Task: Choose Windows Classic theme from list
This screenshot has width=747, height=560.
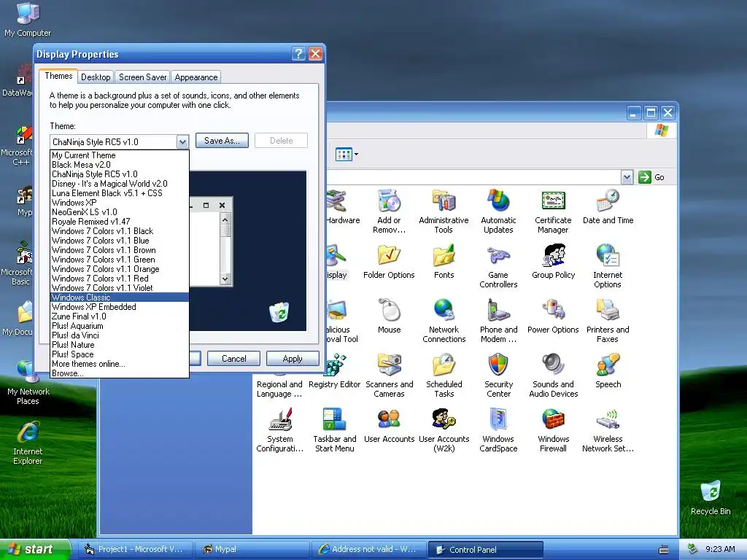Action: 120,297
